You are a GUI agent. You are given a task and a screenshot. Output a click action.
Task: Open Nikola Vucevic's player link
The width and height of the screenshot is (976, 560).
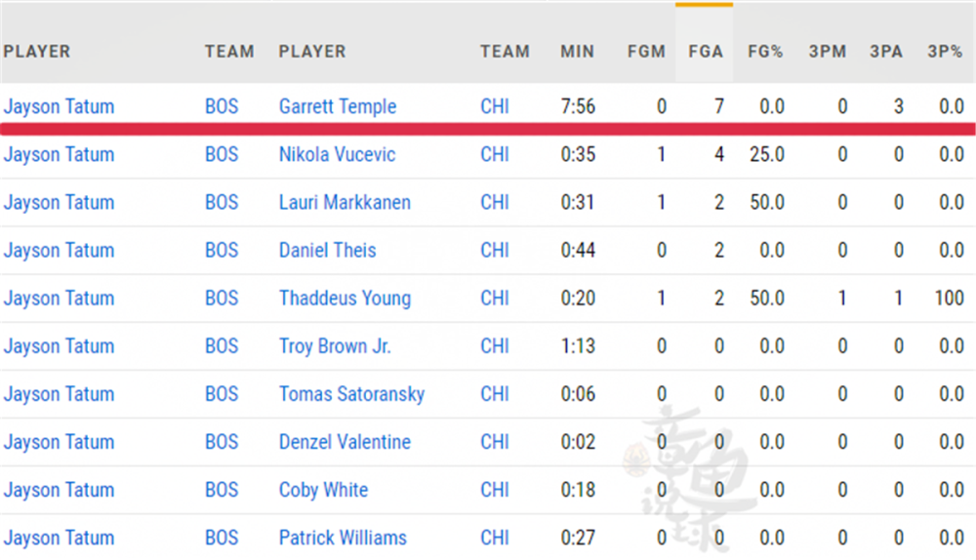(x=337, y=154)
